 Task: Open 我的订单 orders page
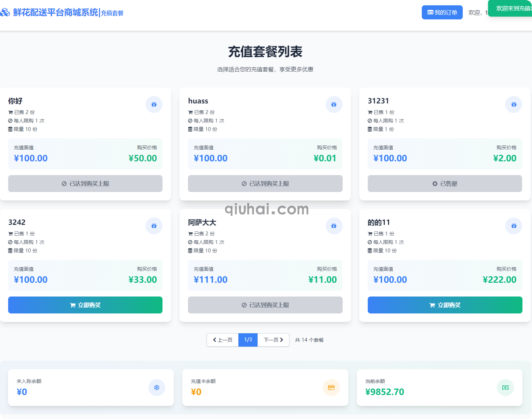tap(442, 13)
